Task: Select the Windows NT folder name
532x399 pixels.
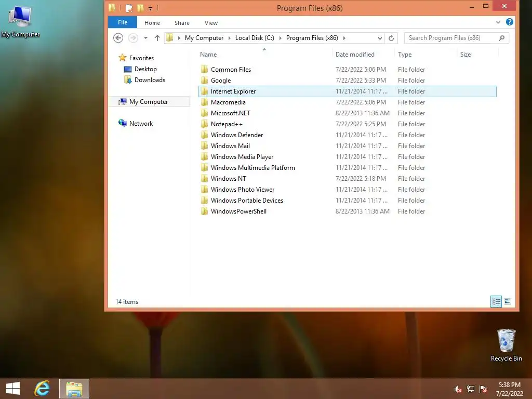Action: tap(229, 179)
